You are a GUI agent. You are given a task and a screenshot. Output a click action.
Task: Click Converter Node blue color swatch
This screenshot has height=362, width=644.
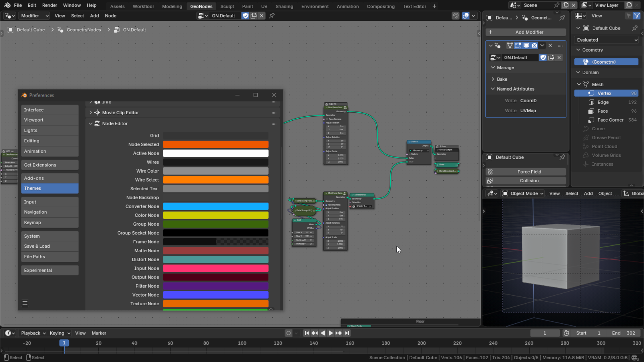(x=216, y=206)
